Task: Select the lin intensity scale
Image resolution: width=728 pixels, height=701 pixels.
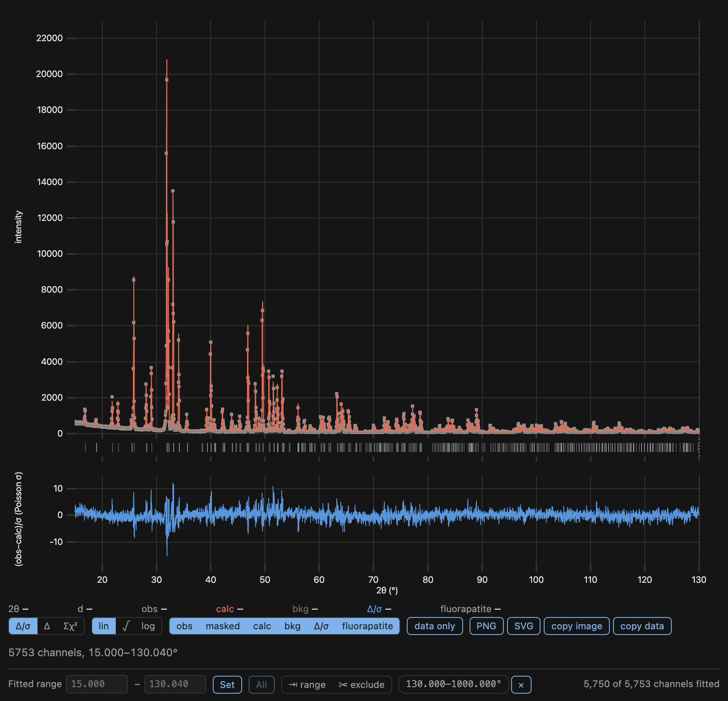Action: [x=104, y=626]
